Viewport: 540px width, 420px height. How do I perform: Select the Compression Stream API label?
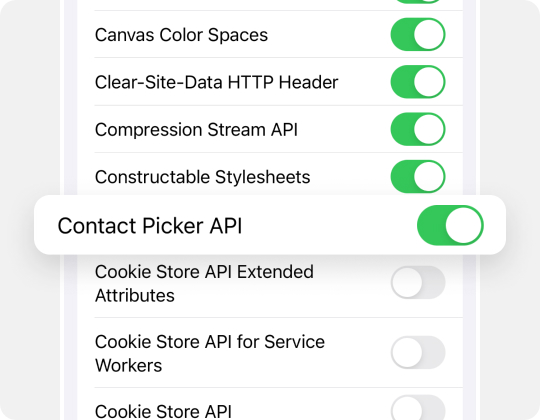click(196, 130)
